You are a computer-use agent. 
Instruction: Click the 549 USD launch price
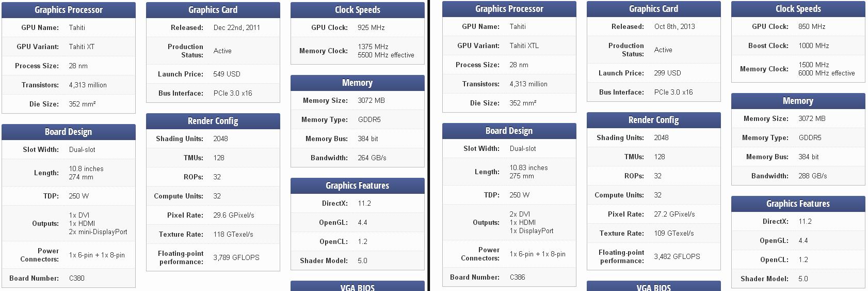click(227, 74)
